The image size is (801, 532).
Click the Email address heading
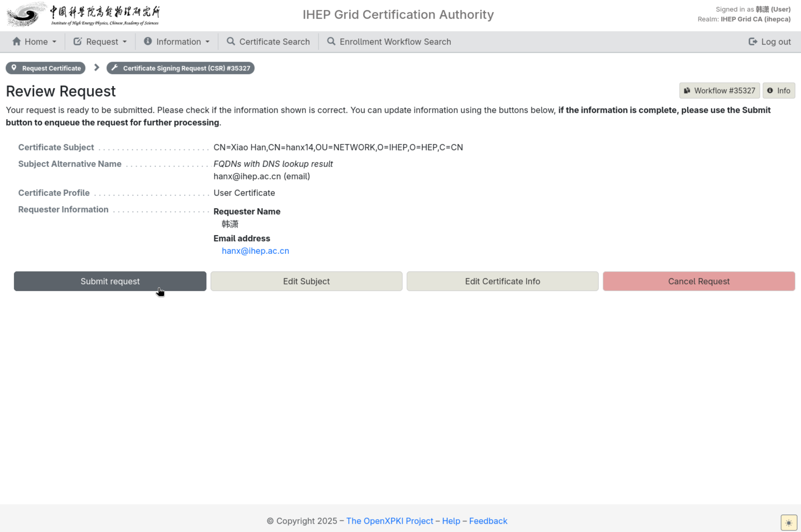point(242,238)
